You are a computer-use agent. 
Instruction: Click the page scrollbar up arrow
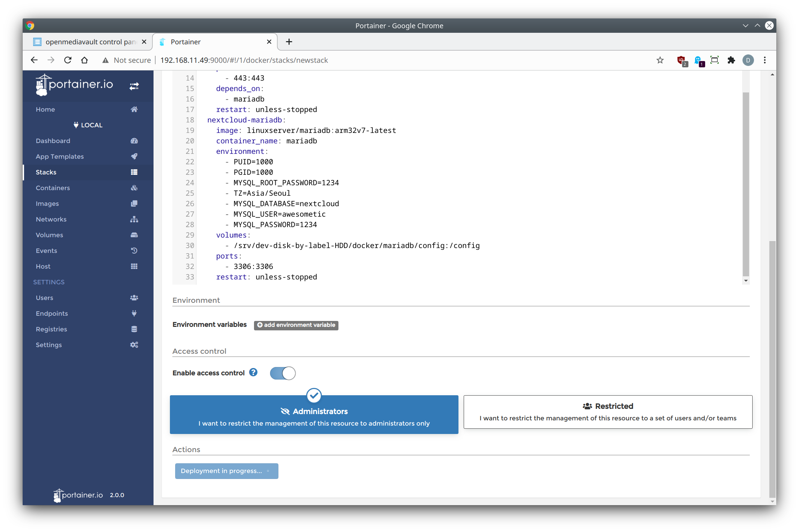coord(772,75)
